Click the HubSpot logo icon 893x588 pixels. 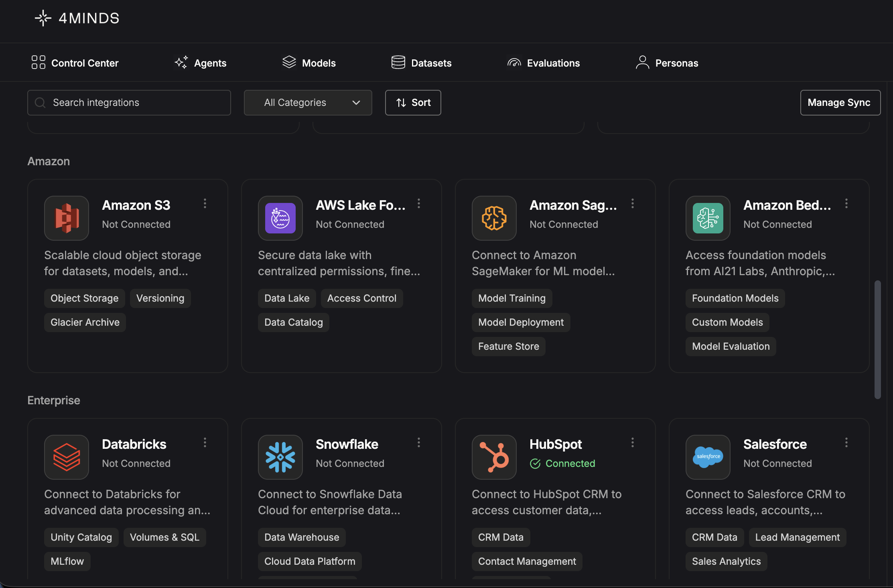point(494,457)
